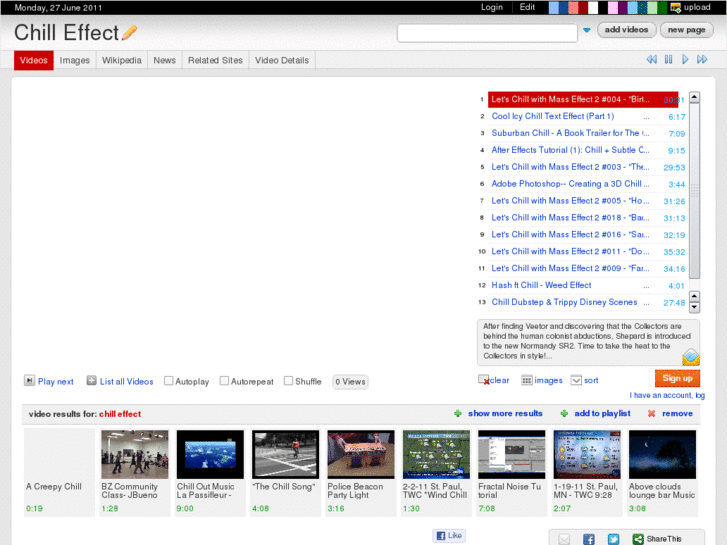This screenshot has height=545, width=727.
Task: Open the blue dropdown arrow beside search box
Action: coord(587,31)
